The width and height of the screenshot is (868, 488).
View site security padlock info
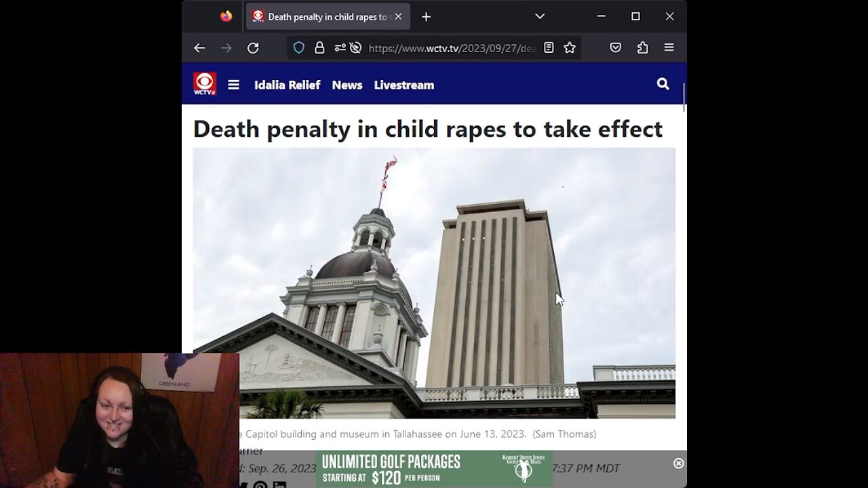(x=319, y=47)
